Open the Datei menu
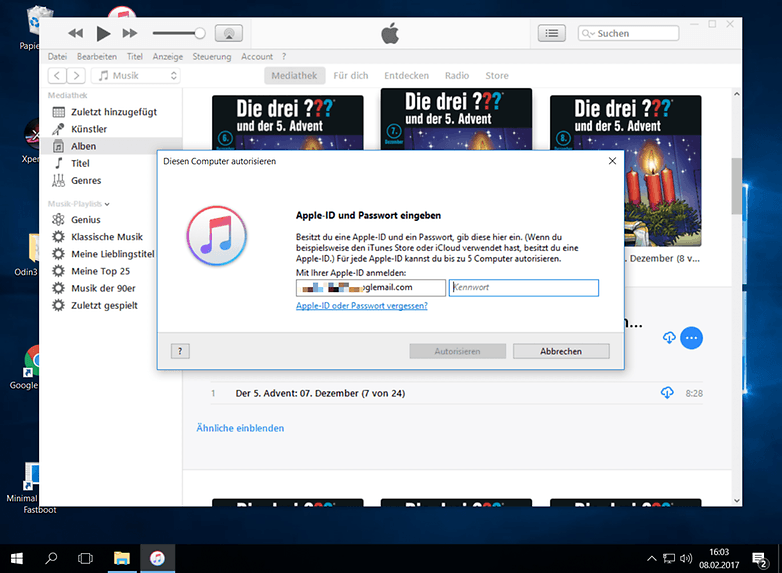This screenshot has height=573, width=782. pyautogui.click(x=57, y=56)
